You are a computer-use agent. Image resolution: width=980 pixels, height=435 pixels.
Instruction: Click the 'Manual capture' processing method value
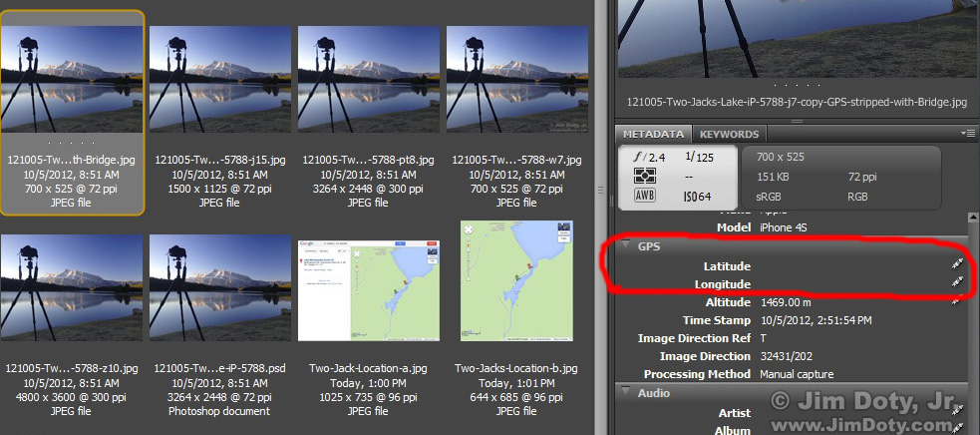(797, 374)
